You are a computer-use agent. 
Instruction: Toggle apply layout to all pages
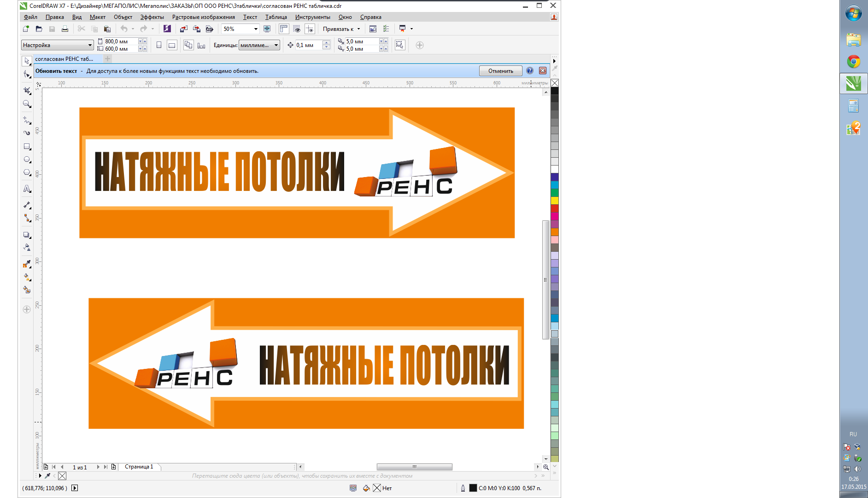188,45
